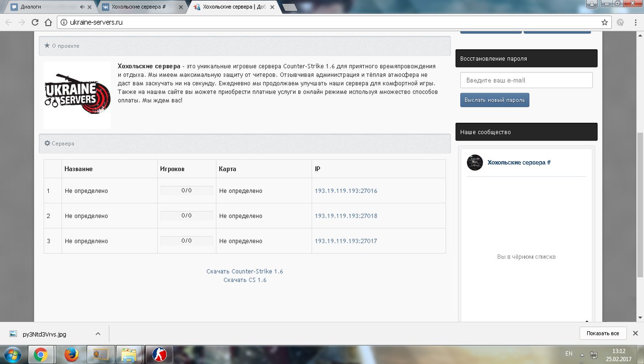This screenshot has height=364, width=644.
Task: Click Показать все downloads button
Action: 603,333
